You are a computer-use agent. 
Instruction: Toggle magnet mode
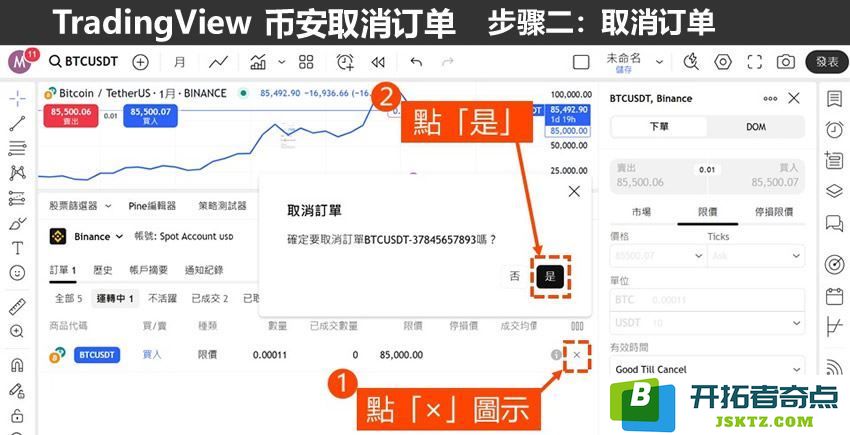17,364
